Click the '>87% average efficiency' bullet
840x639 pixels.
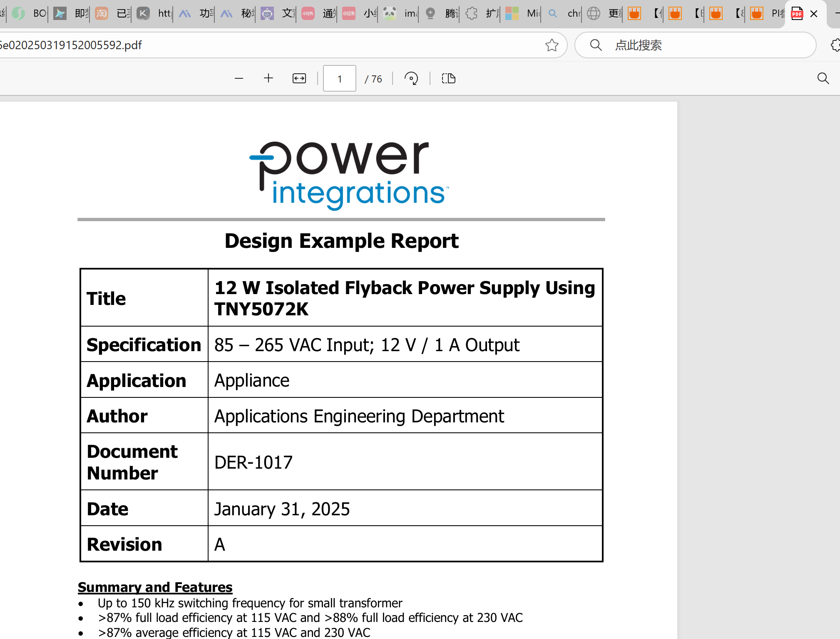coord(234,632)
